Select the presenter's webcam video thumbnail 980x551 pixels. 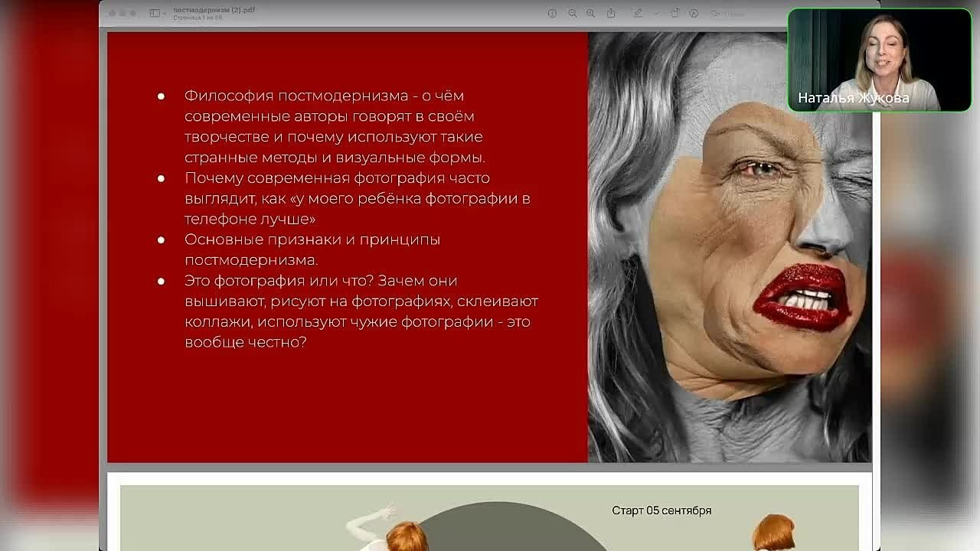(x=880, y=60)
